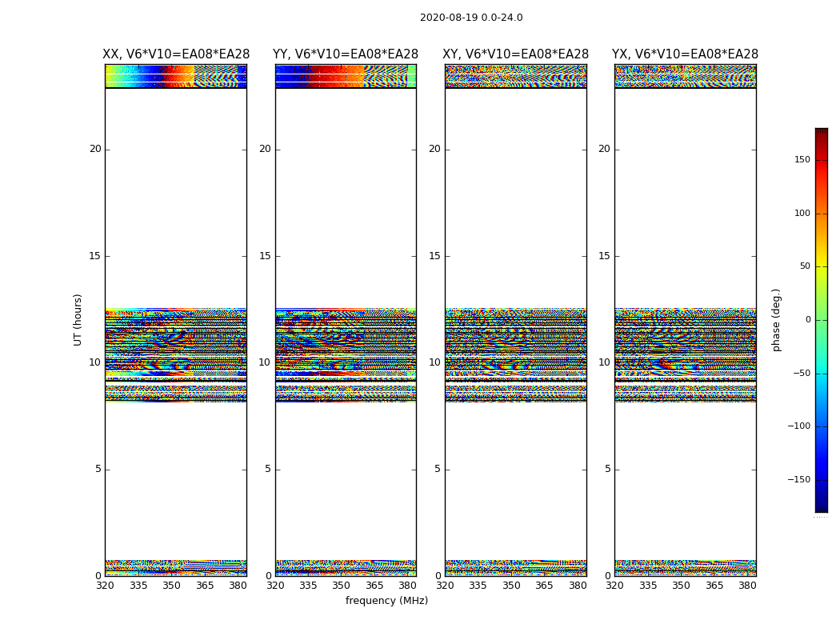Click the 10 hour tick of XX panel
This screenshot has width=840, height=640.
[95, 362]
